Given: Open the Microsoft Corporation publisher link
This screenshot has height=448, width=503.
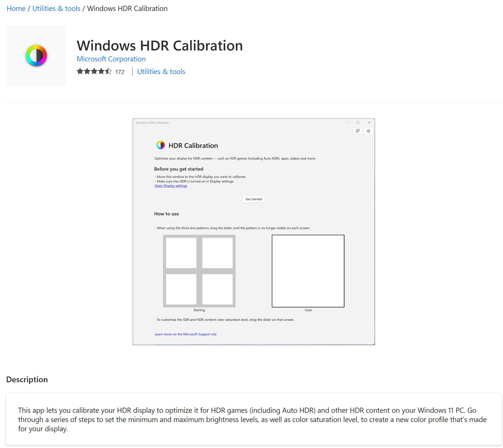Looking at the screenshot, I should click(111, 59).
